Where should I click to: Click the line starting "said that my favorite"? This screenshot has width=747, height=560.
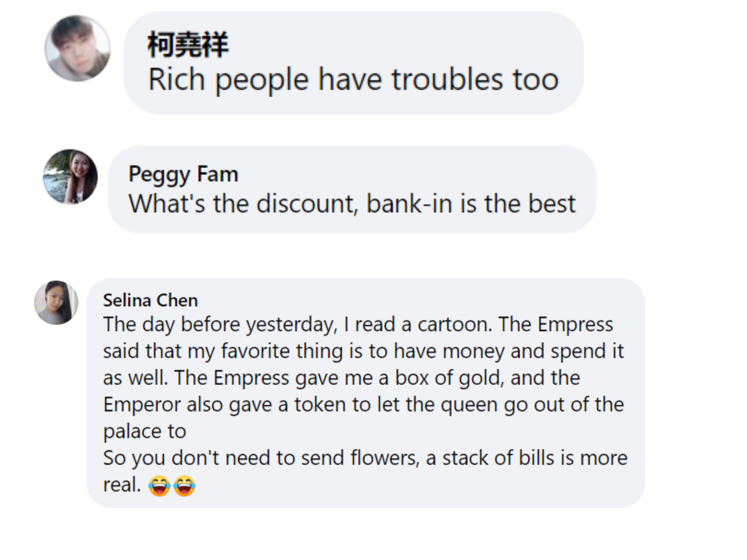click(x=363, y=351)
